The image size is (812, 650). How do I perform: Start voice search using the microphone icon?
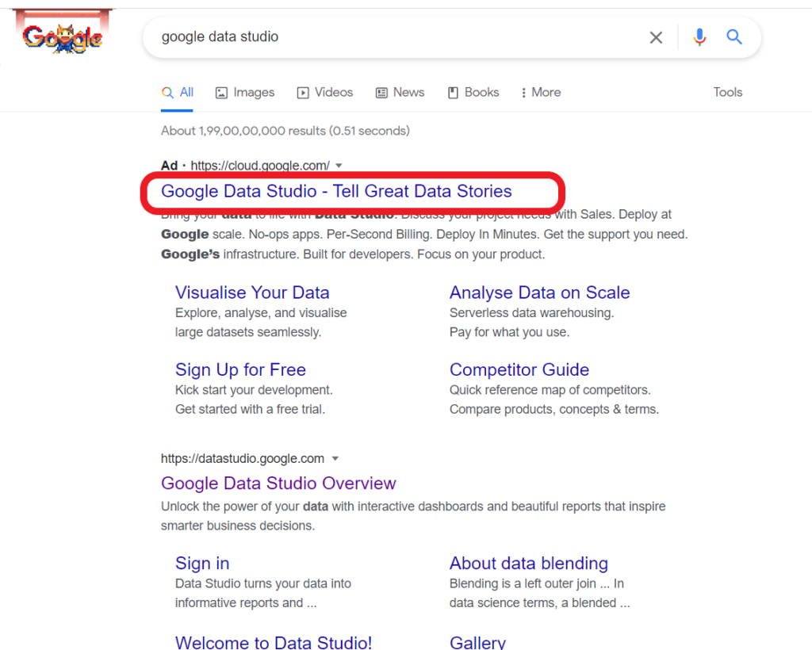pyautogui.click(x=699, y=36)
